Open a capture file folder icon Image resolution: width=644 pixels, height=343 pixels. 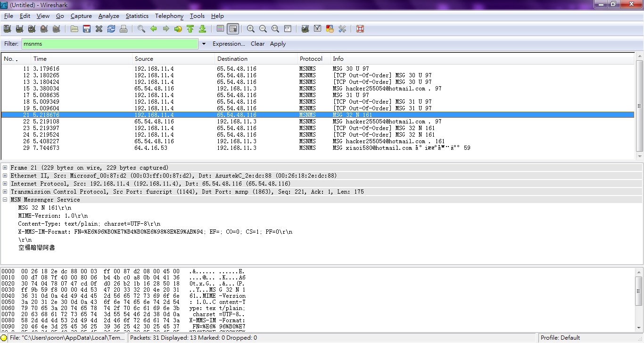[x=74, y=29]
